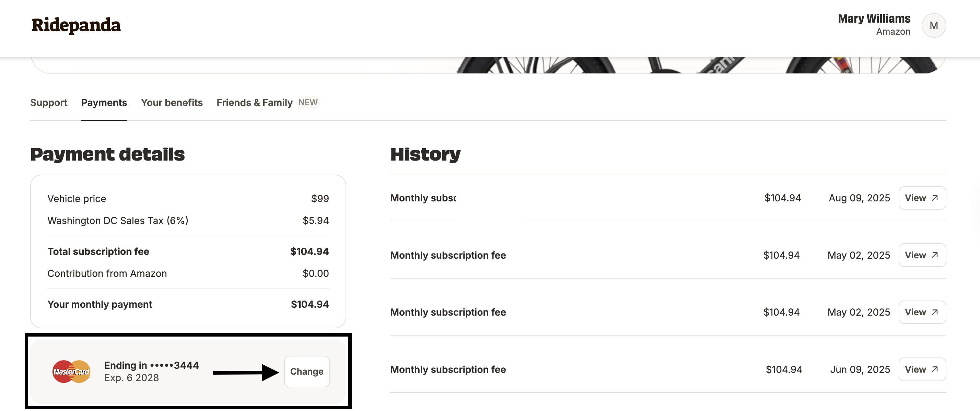Select the Payments tab

pos(104,103)
